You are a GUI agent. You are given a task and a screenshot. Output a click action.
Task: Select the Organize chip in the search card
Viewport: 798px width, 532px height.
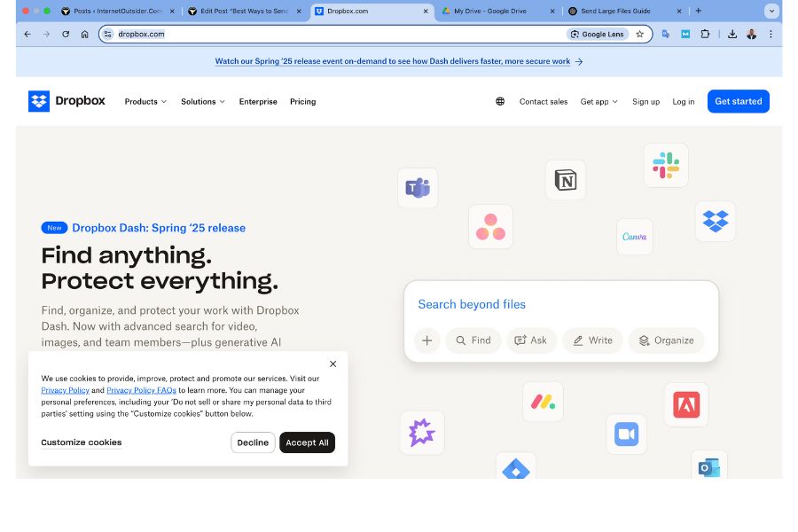[667, 340]
